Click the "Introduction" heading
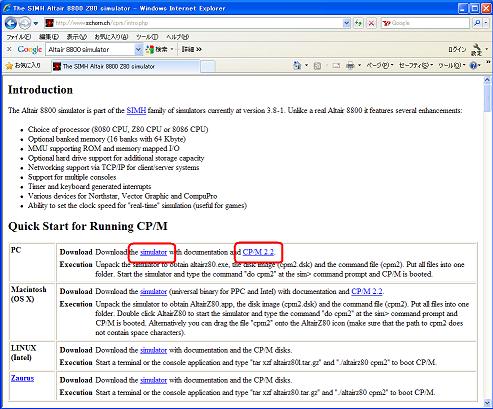The height and width of the screenshot is (409, 493). pos(40,90)
